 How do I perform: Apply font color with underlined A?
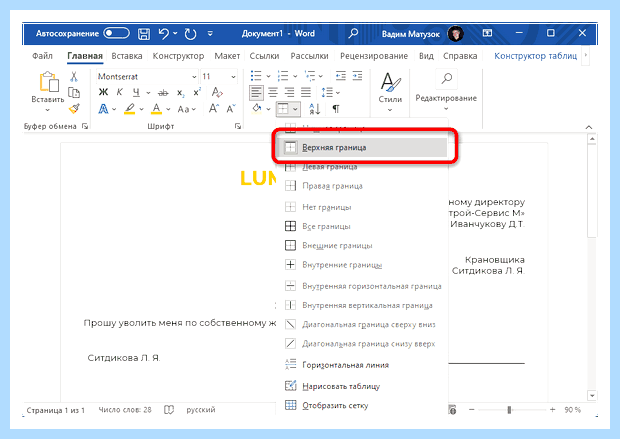coord(157,109)
